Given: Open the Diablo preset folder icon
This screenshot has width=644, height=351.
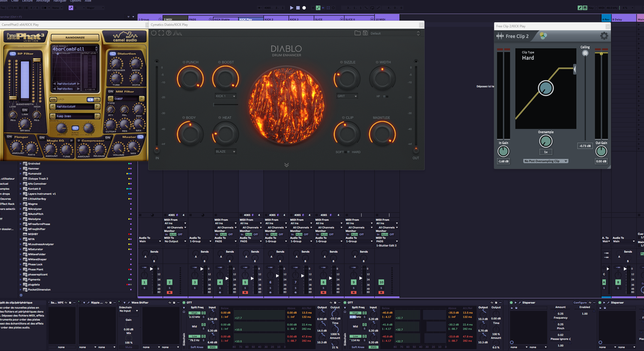Looking at the screenshot, I should pyautogui.click(x=357, y=33).
